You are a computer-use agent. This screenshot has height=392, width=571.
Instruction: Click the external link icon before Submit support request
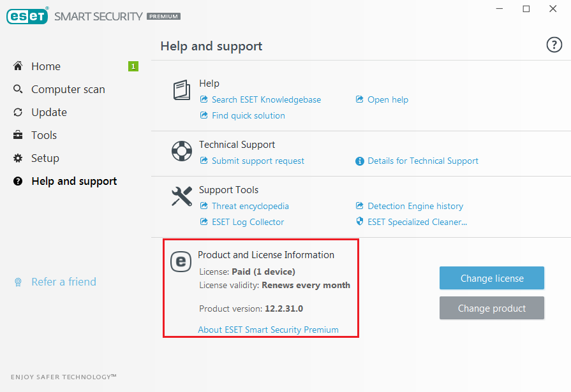tap(204, 161)
